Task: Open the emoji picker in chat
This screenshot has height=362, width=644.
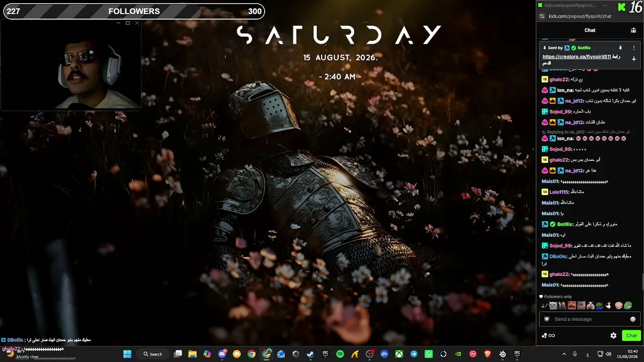Action: click(633, 319)
